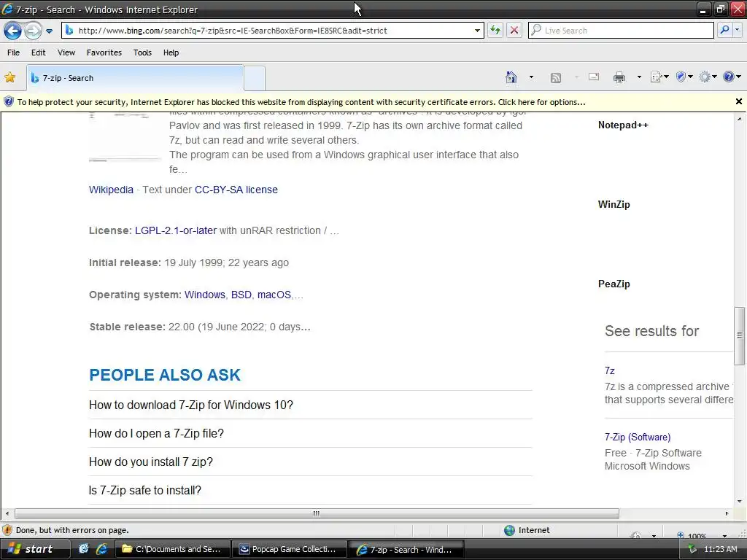747x560 pixels.
Task: Click the Read Mail envelope icon
Action: (x=594, y=77)
